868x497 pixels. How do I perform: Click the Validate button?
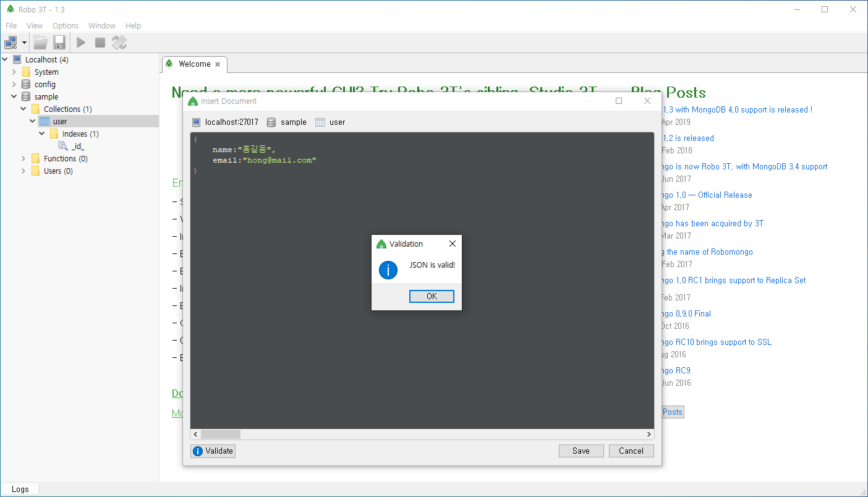[213, 451]
